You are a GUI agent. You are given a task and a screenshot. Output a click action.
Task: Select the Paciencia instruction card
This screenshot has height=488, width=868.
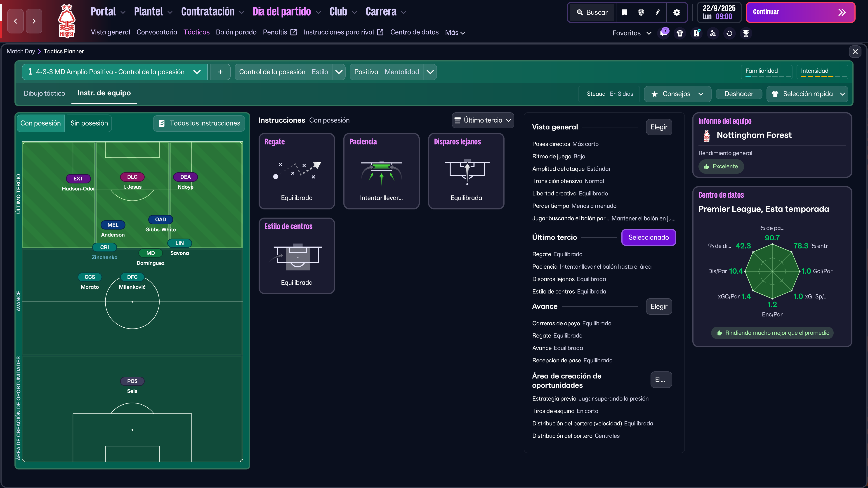(381, 171)
